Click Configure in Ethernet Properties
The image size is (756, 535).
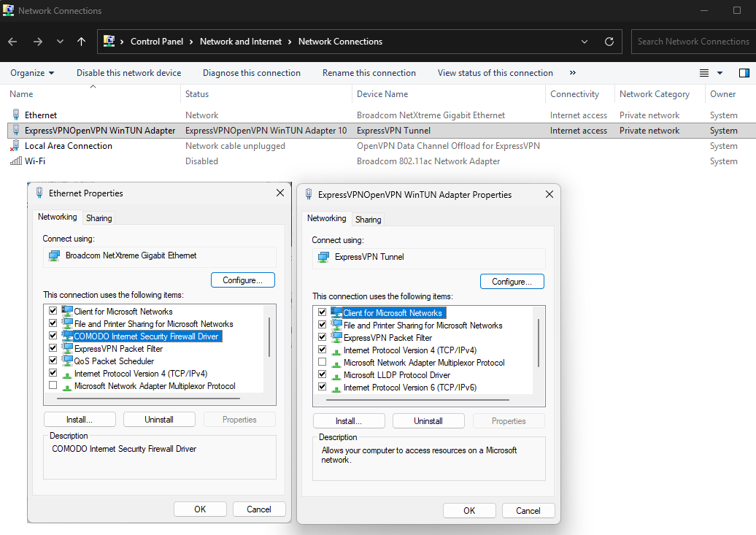coord(242,280)
